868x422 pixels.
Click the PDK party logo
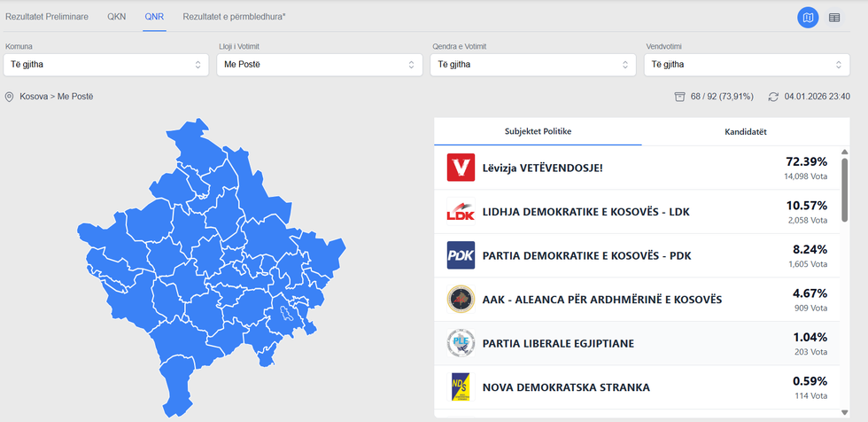point(461,255)
